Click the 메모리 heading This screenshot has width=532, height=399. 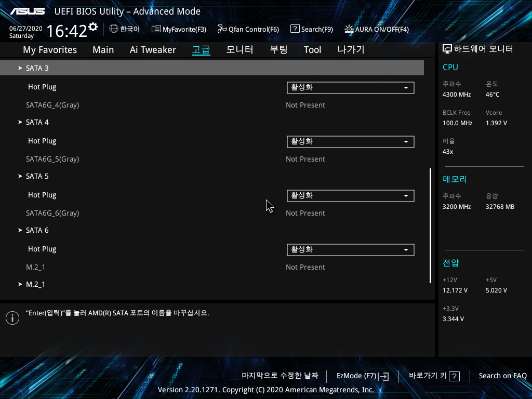point(455,179)
